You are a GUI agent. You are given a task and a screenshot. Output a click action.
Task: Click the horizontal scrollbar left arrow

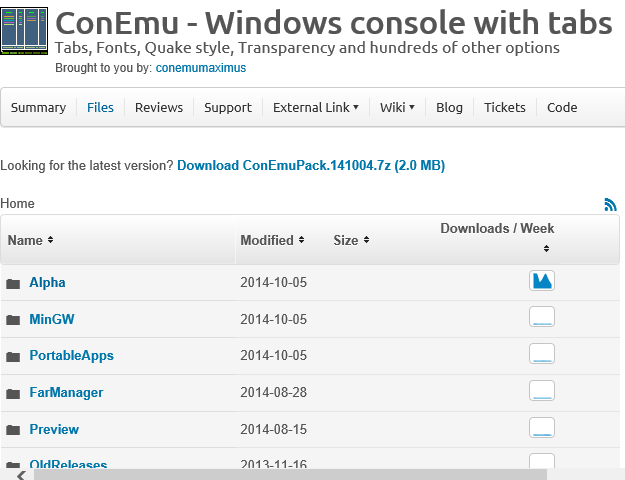click(x=21, y=474)
